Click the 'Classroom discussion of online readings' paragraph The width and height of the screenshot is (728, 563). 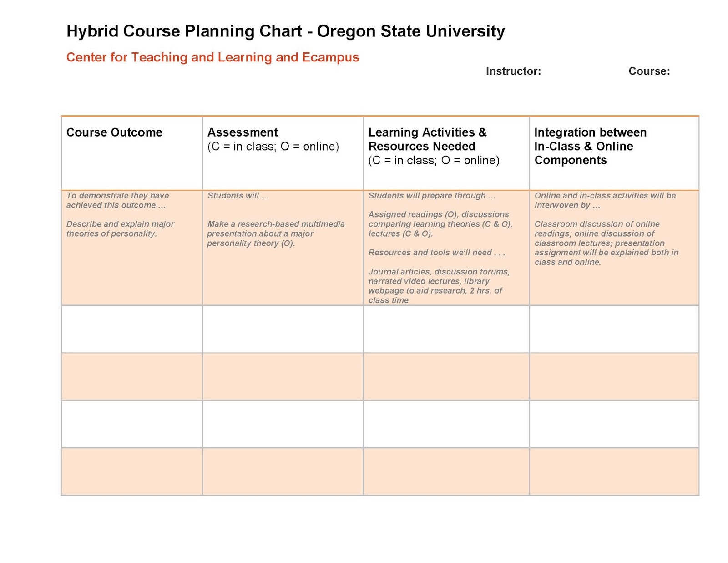(606, 243)
